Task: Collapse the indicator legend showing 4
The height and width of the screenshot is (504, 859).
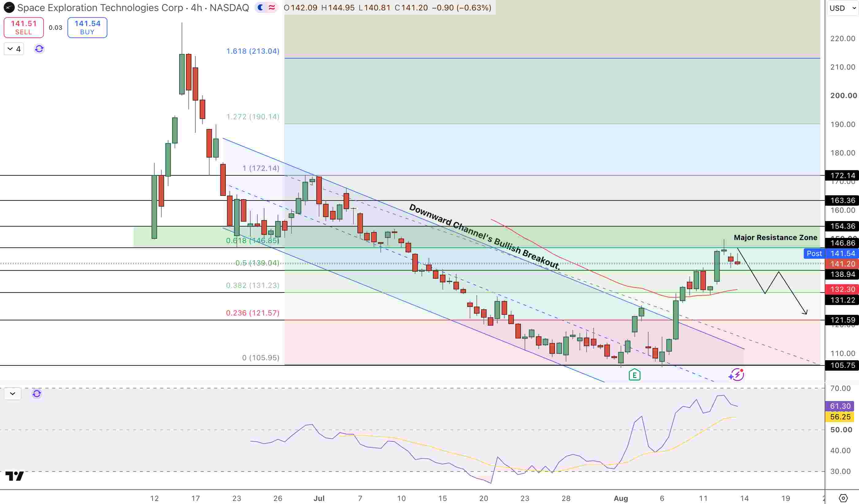Action: click(14, 49)
